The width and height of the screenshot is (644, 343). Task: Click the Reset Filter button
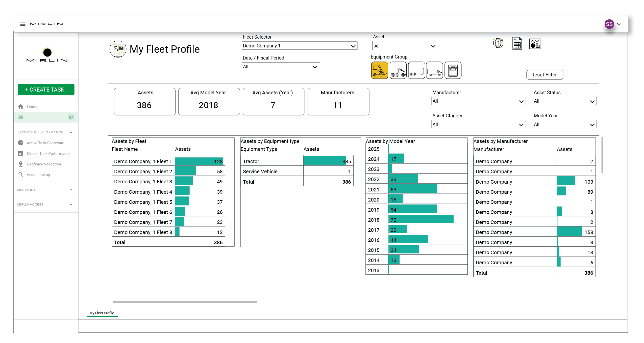[x=544, y=75]
